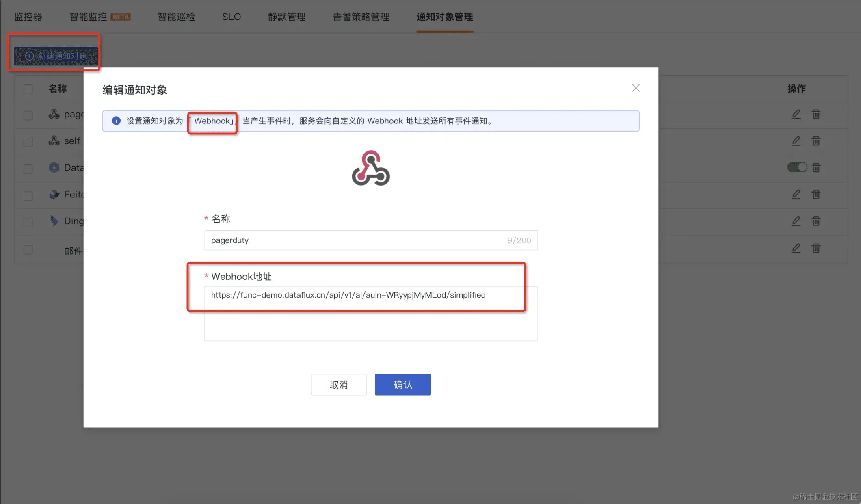861x504 pixels.
Task: Open the 告警策略管理 tab
Action: click(x=361, y=17)
